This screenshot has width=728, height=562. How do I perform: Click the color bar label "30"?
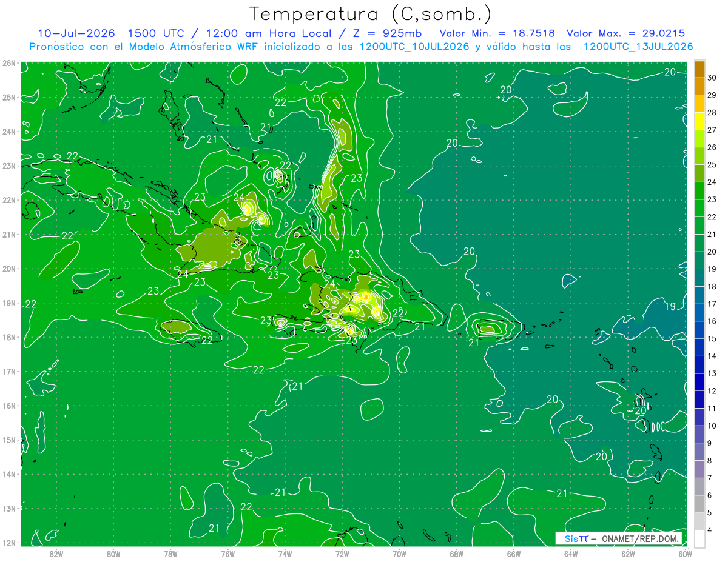(x=712, y=78)
